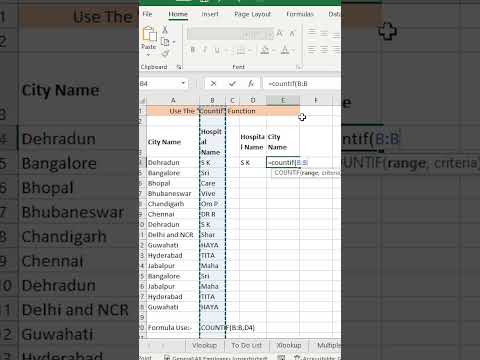Click cell with Bhubaneswar city
This screenshot has height=360, width=480.
pyautogui.click(x=173, y=193)
